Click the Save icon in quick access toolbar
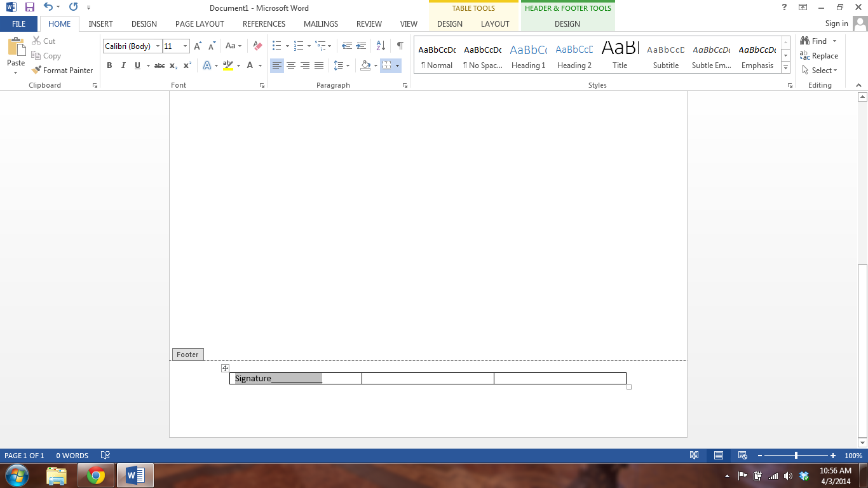Image resolution: width=868 pixels, height=488 pixels. tap(30, 8)
